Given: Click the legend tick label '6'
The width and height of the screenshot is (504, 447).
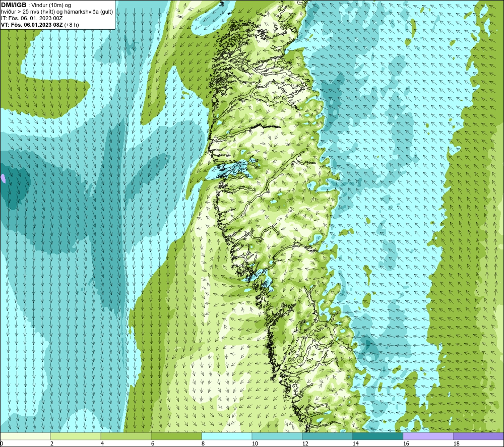Looking at the screenshot, I should 153,443.
